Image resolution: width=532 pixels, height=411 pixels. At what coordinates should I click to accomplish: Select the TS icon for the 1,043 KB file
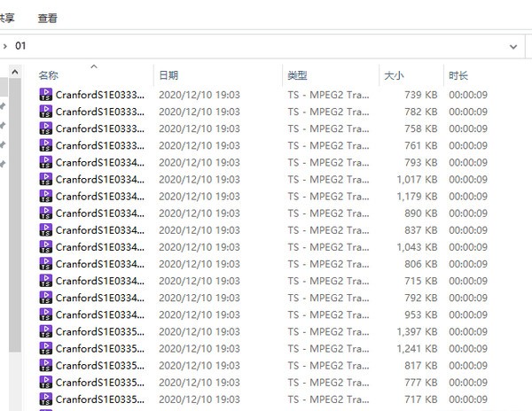point(46,247)
